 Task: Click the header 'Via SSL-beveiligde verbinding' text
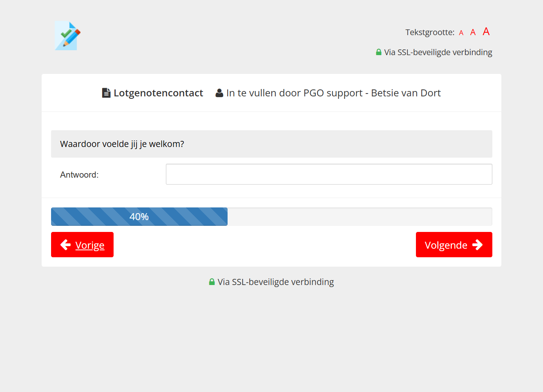click(x=438, y=52)
